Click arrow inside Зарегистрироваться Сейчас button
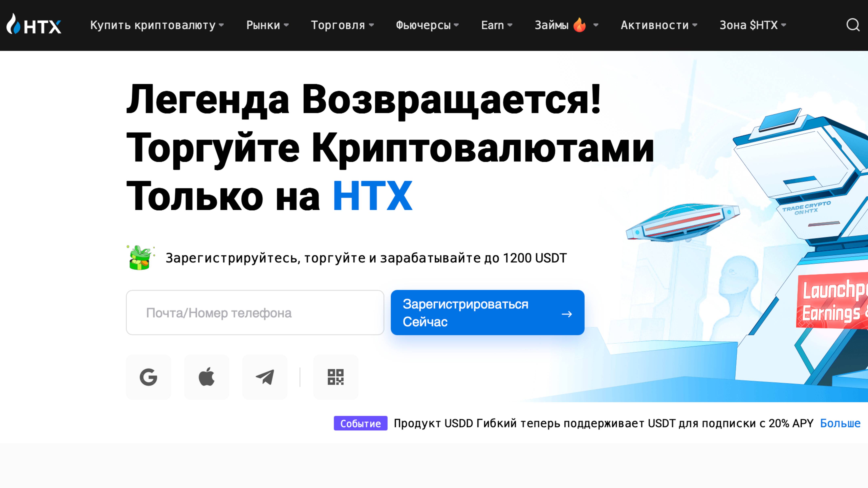Image resolution: width=868 pixels, height=488 pixels. point(567,314)
